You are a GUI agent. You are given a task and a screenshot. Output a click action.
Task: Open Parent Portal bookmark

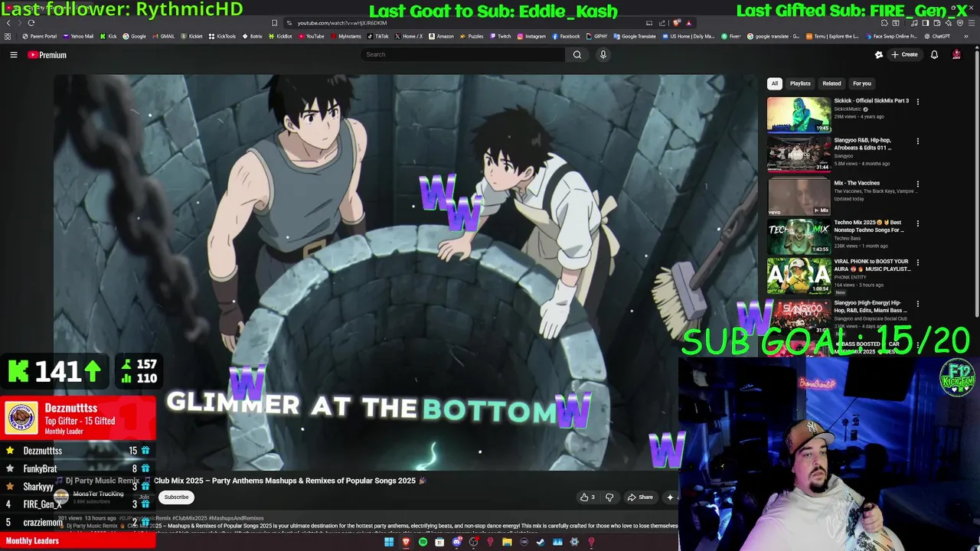[x=40, y=36]
